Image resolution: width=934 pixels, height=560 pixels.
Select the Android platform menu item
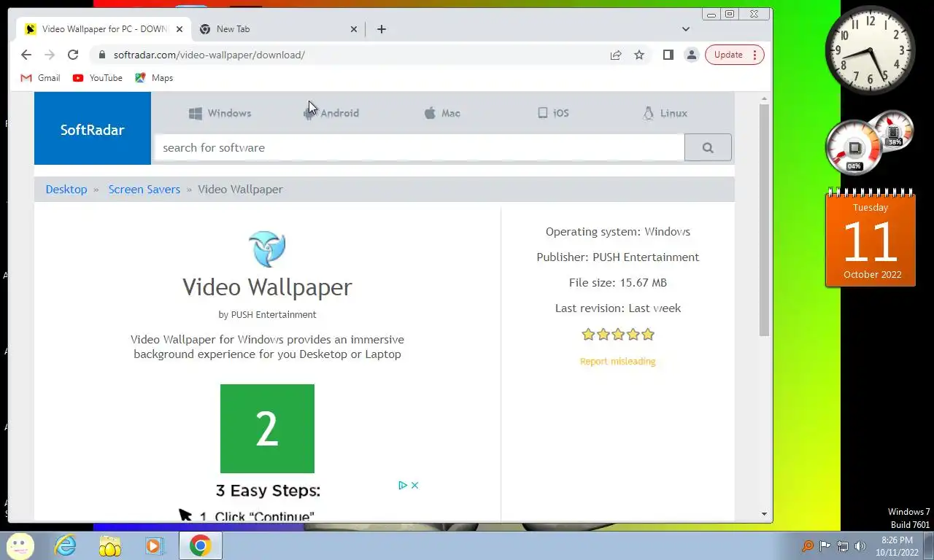pos(331,113)
